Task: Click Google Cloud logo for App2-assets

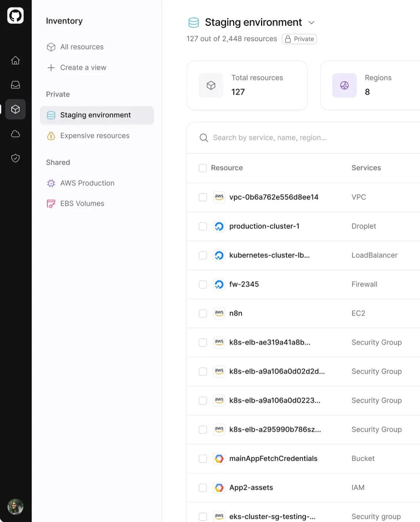Action: pyautogui.click(x=219, y=487)
